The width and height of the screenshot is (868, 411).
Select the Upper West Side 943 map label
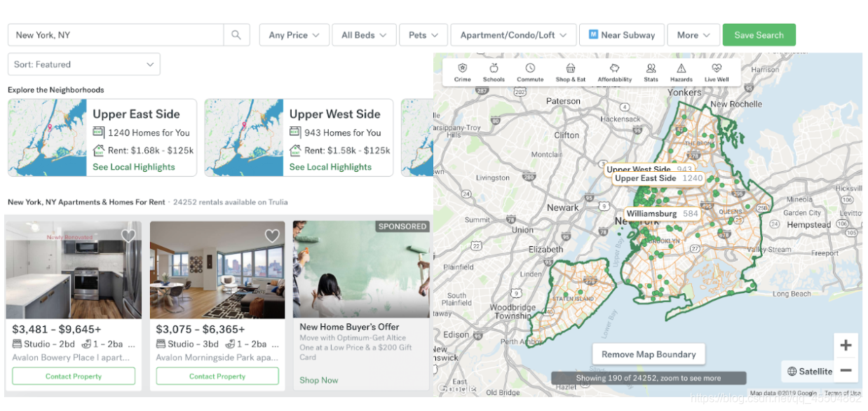point(649,169)
